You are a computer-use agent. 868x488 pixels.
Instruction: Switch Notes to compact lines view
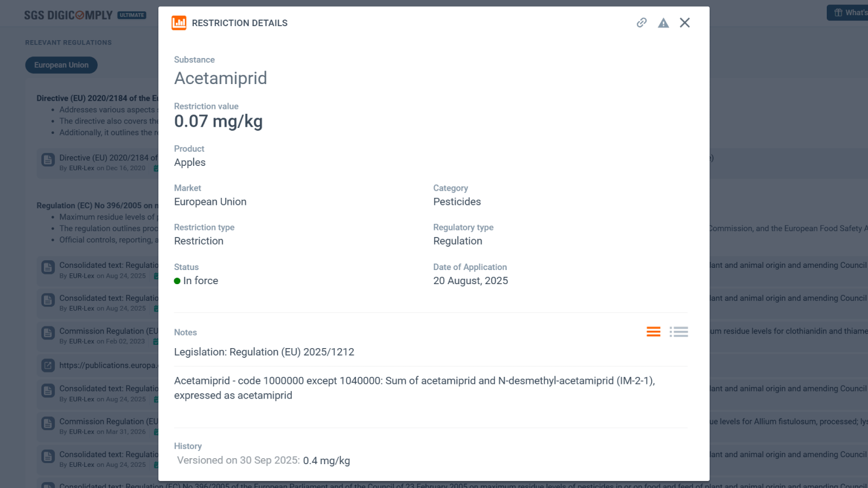[x=653, y=332]
